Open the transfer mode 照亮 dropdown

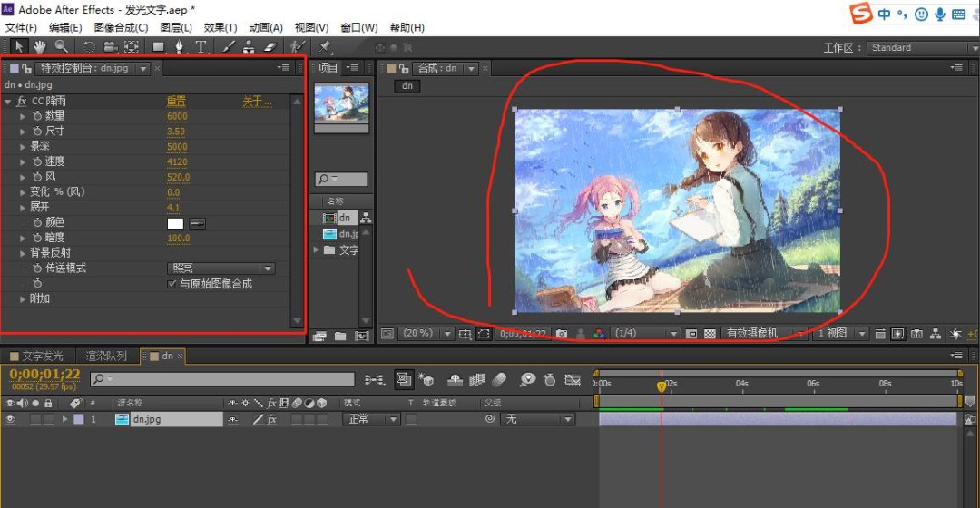221,269
